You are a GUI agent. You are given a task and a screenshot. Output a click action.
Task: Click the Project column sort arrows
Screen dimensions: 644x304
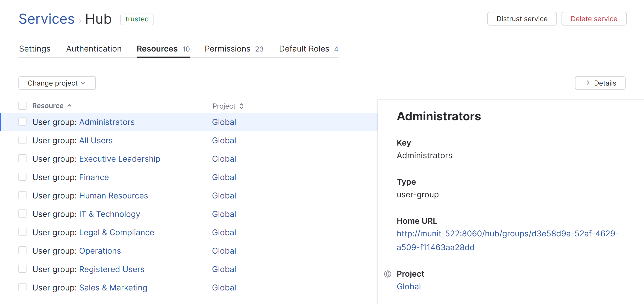click(x=241, y=106)
